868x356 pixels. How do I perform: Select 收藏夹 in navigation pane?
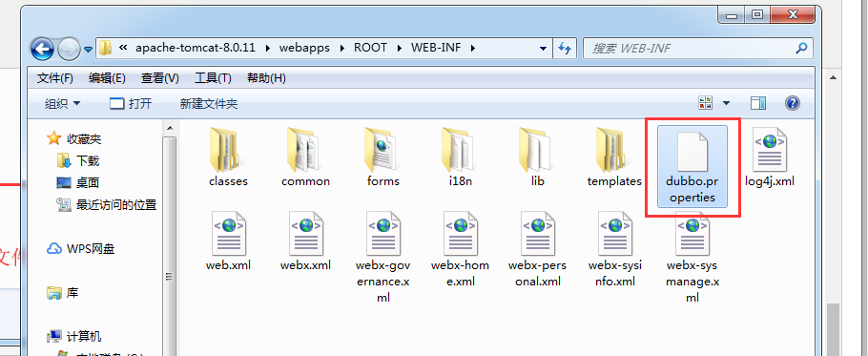[x=74, y=138]
